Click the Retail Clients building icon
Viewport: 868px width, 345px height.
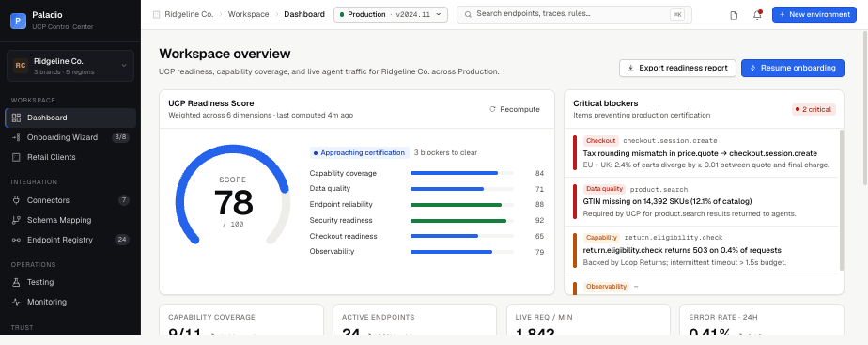tap(16, 157)
